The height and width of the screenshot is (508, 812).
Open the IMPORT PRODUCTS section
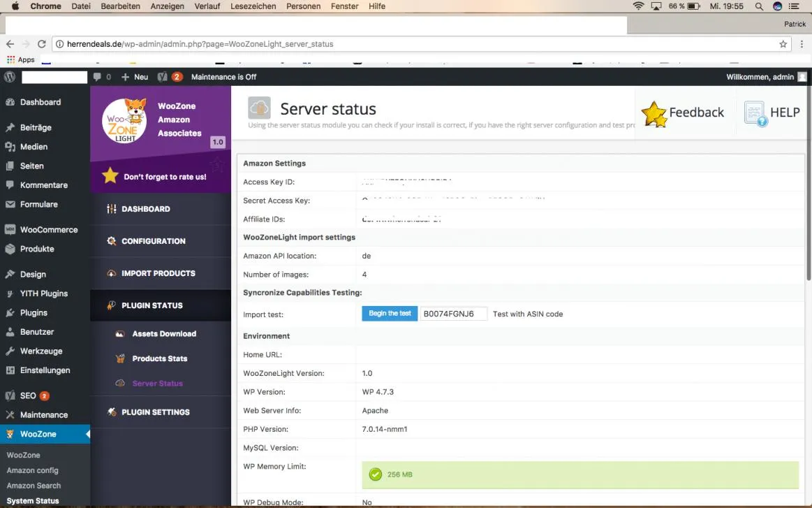(x=158, y=273)
